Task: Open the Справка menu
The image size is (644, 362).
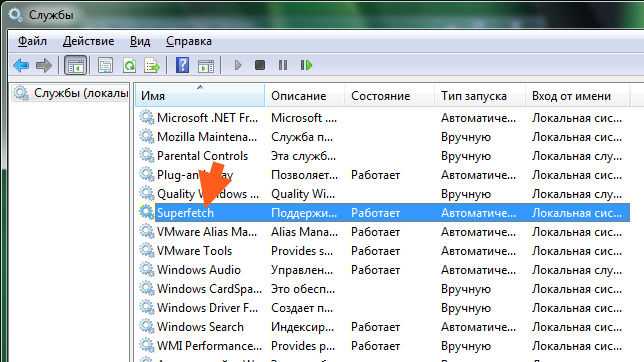Action: 189,41
